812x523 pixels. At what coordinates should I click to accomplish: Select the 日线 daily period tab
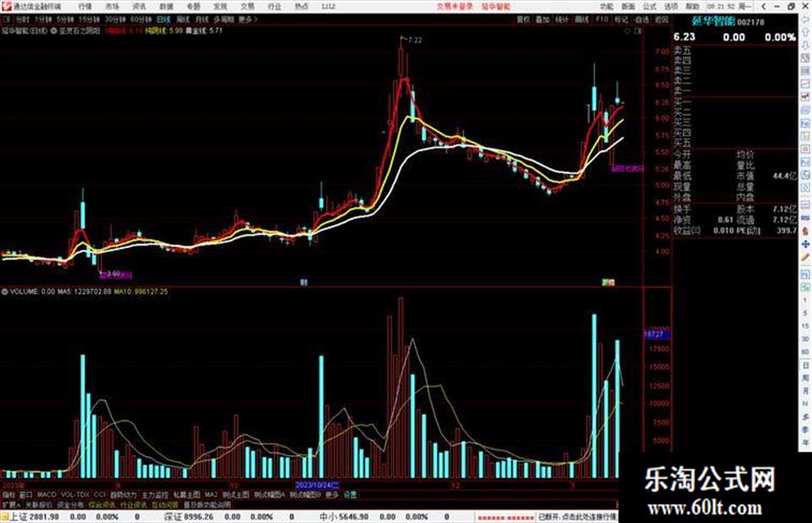pos(163,19)
